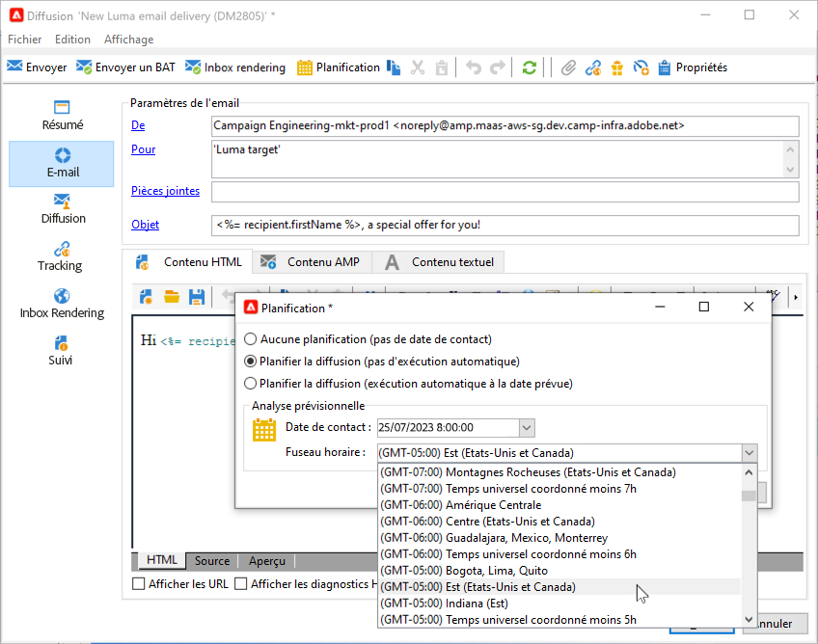Screen dimensions: 818x644
Task: Click the redo arrow icon
Action: 498,67
